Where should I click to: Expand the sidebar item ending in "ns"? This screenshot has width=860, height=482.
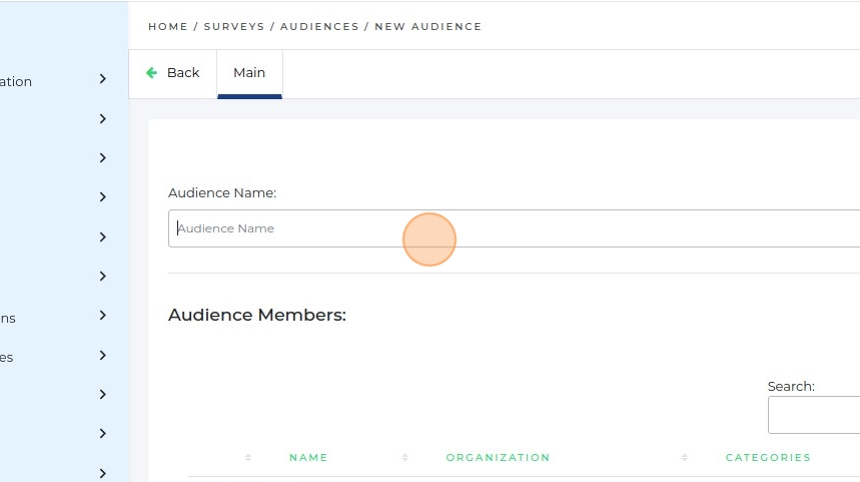coord(103,316)
